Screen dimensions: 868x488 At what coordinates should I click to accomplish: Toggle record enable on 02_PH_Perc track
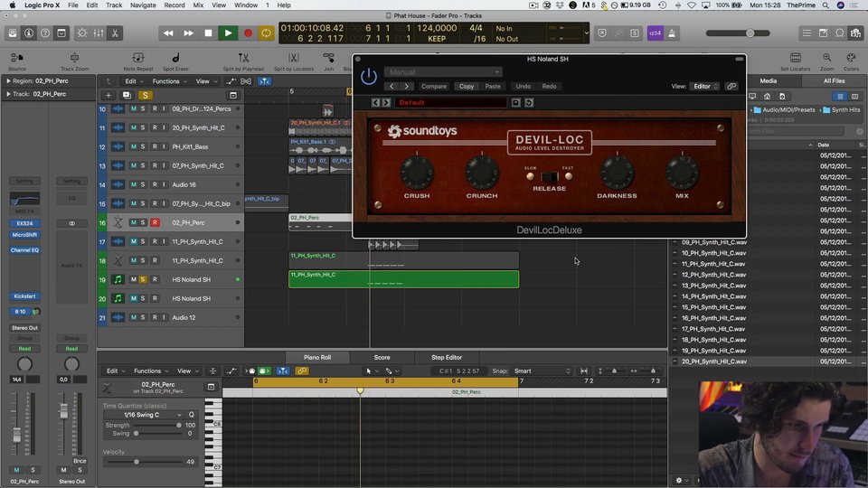155,222
